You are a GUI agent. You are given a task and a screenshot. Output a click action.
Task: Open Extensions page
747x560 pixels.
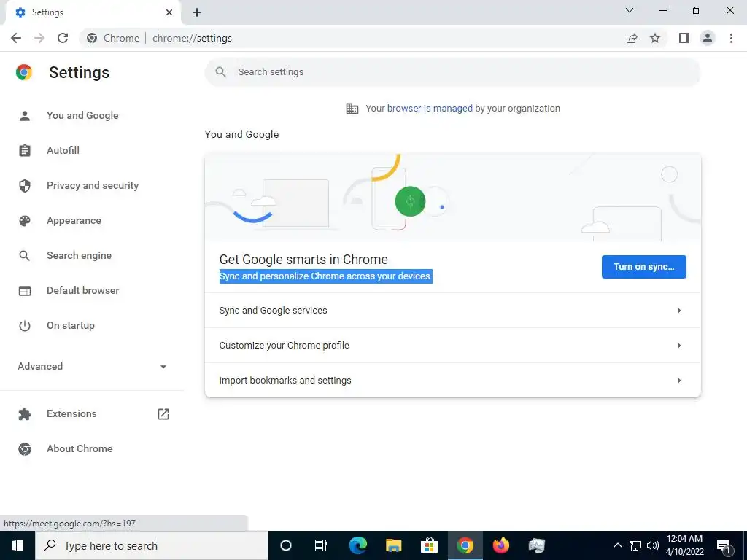[71, 414]
